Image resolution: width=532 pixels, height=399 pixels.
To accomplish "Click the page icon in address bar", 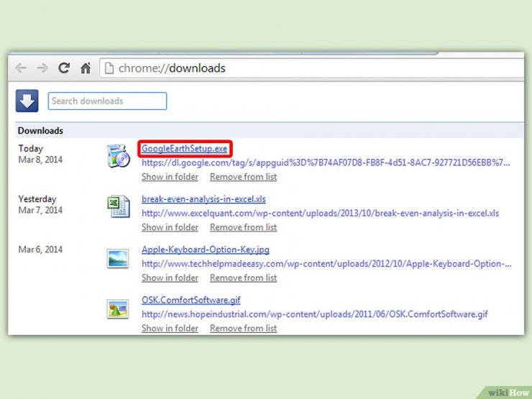I will (109, 68).
